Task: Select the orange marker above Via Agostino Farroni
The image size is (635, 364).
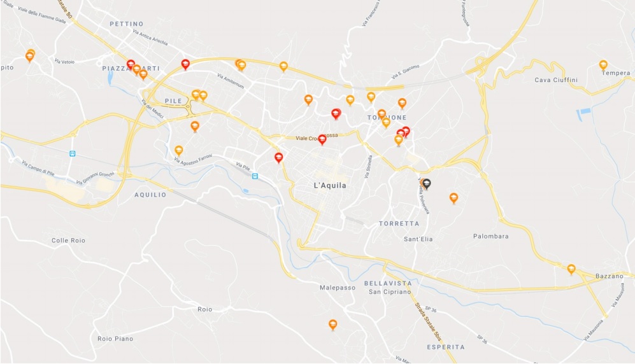Action: pos(178,151)
